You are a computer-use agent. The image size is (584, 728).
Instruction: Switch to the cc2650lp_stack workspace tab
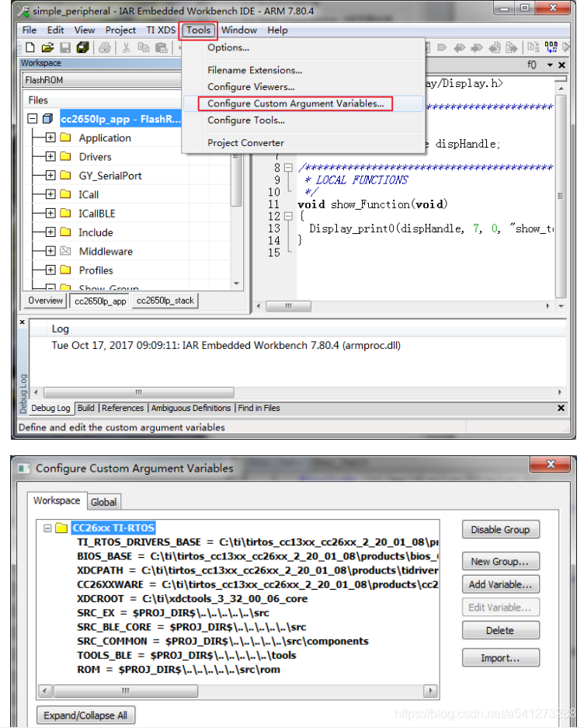click(x=165, y=301)
